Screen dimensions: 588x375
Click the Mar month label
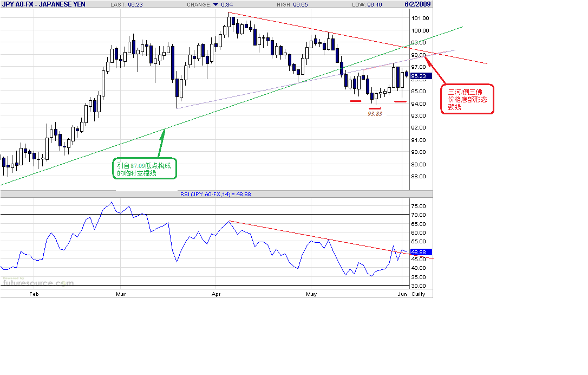[x=121, y=294]
